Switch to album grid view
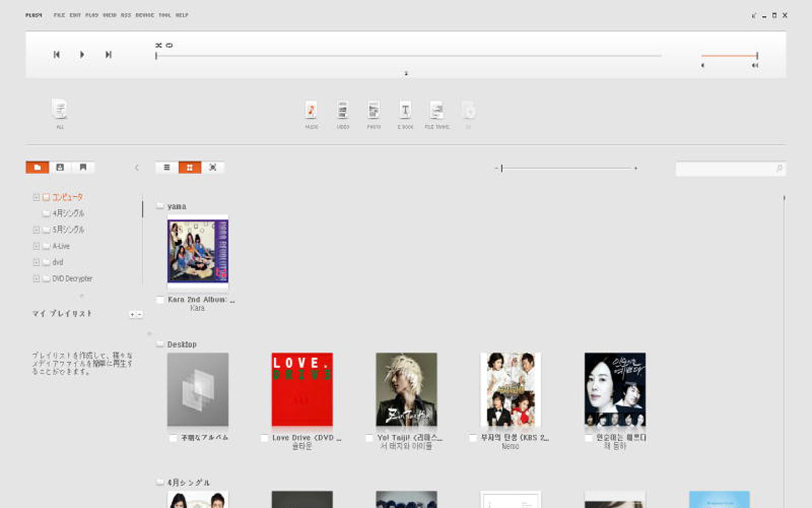The height and width of the screenshot is (508, 812). 190,168
